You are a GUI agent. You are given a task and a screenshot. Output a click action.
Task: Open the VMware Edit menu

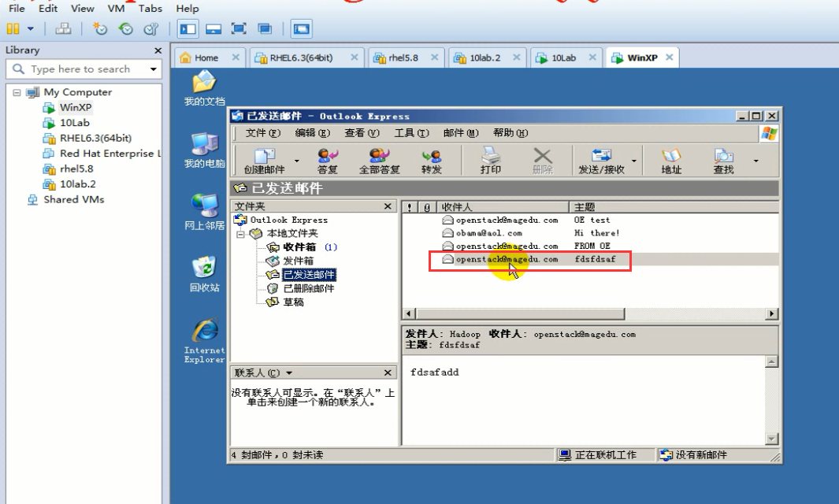click(48, 9)
